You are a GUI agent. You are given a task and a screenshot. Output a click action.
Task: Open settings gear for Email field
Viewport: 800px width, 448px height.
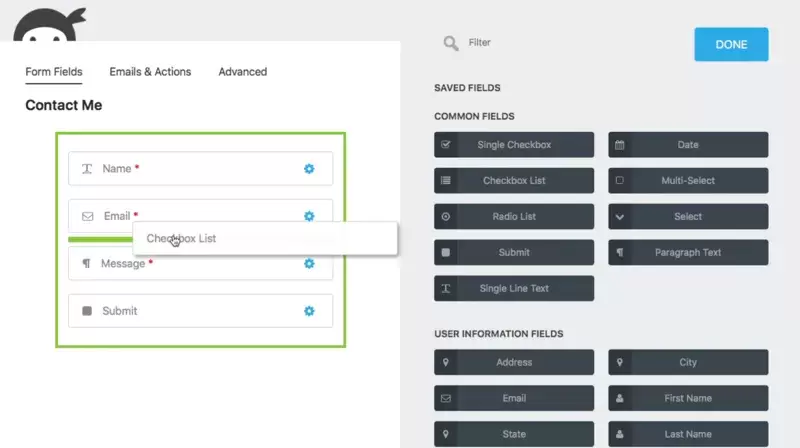point(309,216)
